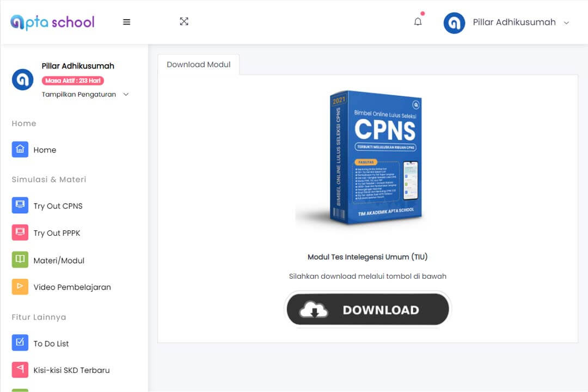
Task: Click the top bar profile avatar
Action: tap(454, 23)
